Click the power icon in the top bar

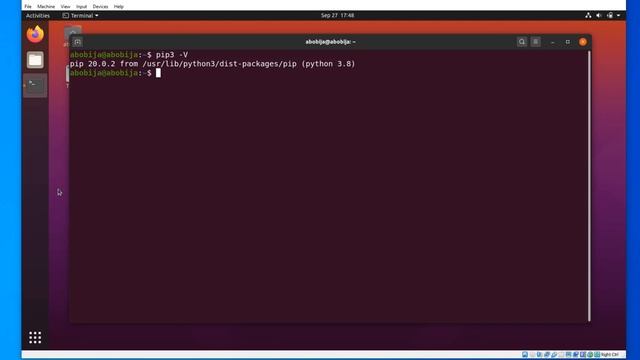(610, 16)
